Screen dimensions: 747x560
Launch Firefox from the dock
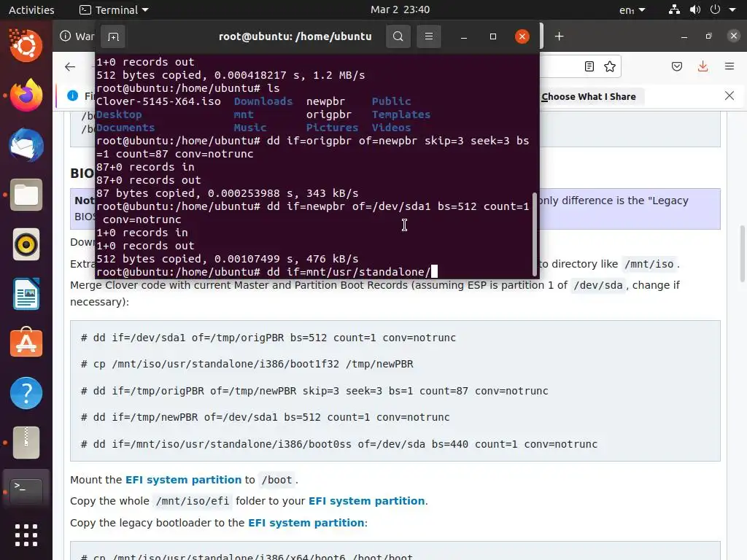[x=26, y=95]
